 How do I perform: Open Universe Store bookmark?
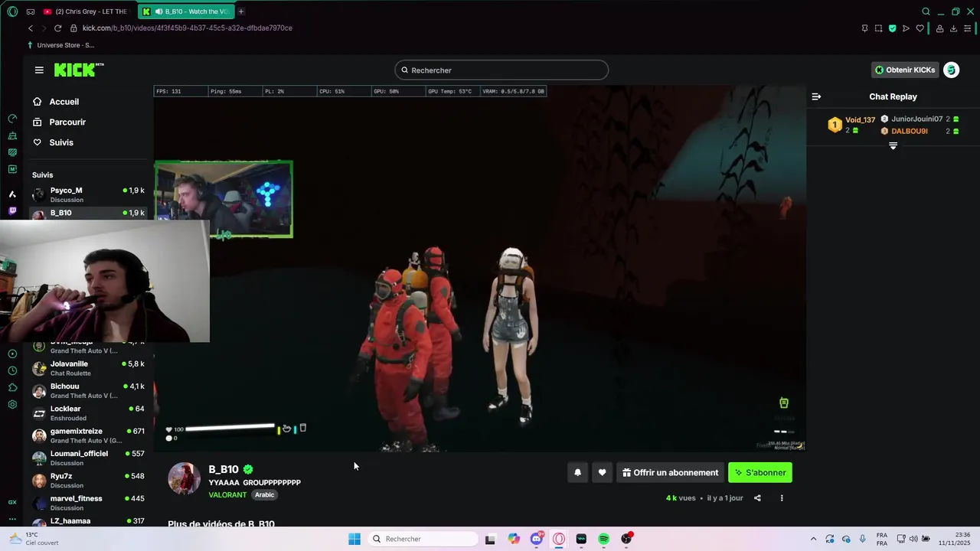(x=61, y=45)
